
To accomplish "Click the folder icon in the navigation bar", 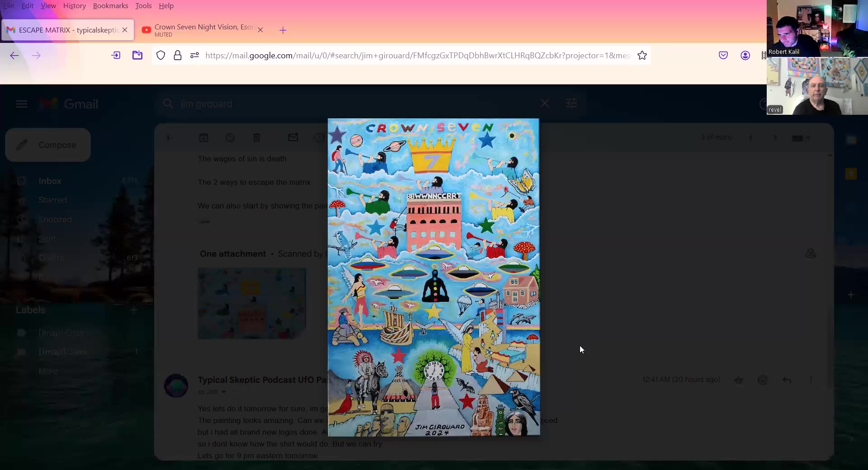I will click(137, 55).
